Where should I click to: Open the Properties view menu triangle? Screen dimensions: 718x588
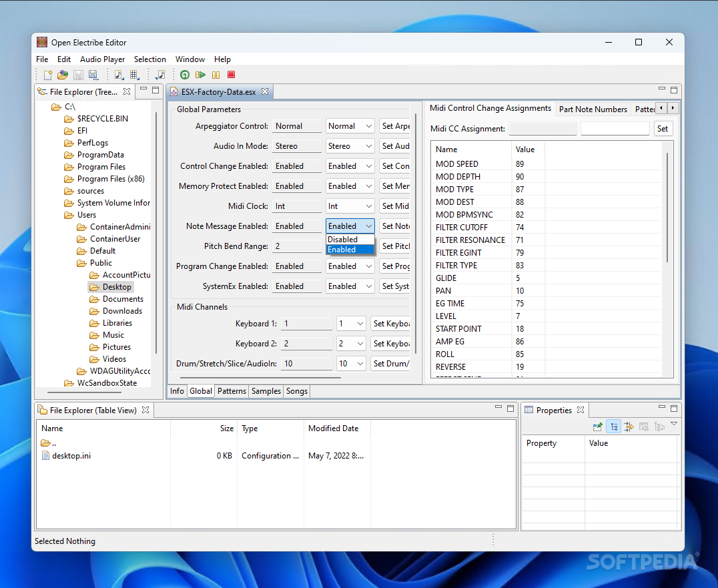(673, 424)
